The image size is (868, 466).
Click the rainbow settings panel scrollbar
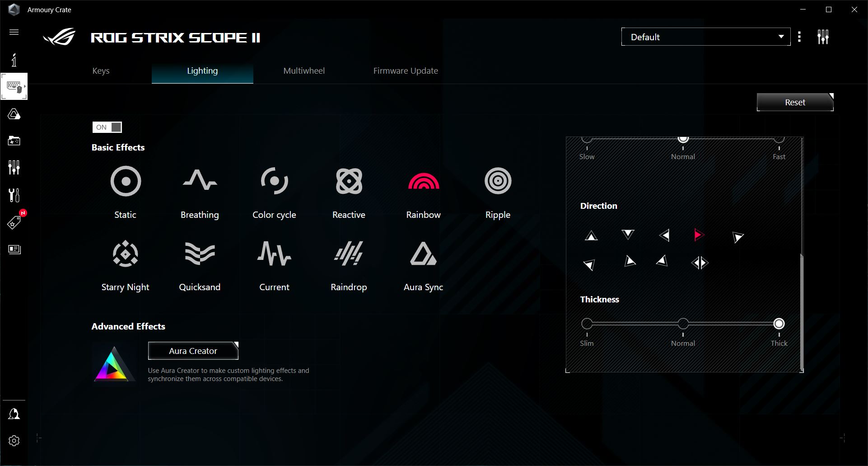[802, 312]
